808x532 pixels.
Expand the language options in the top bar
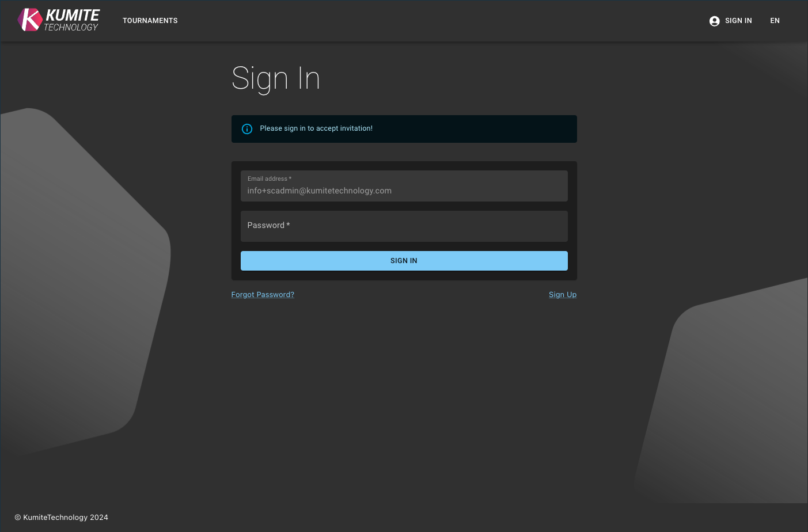775,21
